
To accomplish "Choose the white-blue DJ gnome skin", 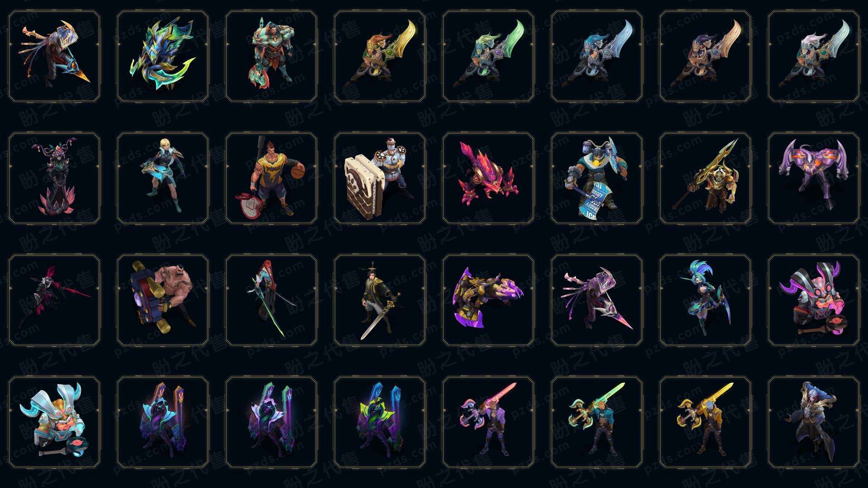I will coord(54,422).
